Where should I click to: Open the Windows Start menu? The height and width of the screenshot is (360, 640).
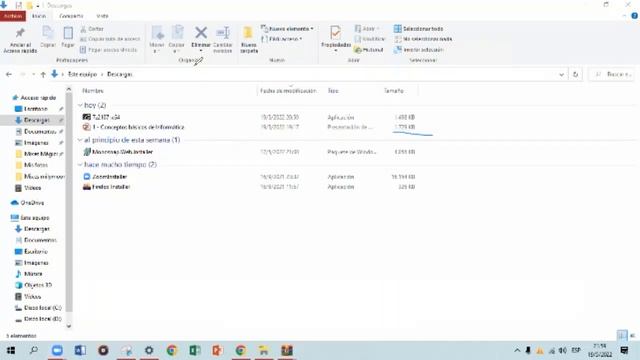point(11,350)
